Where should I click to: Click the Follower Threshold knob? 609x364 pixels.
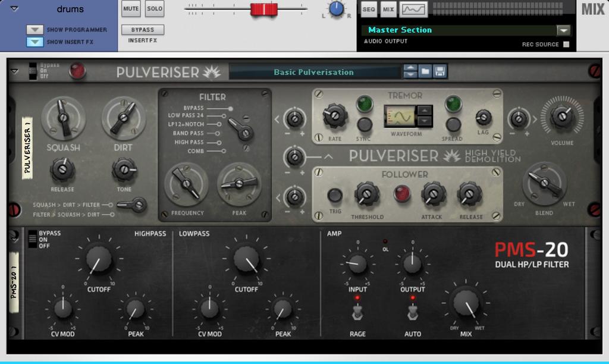pos(366,194)
